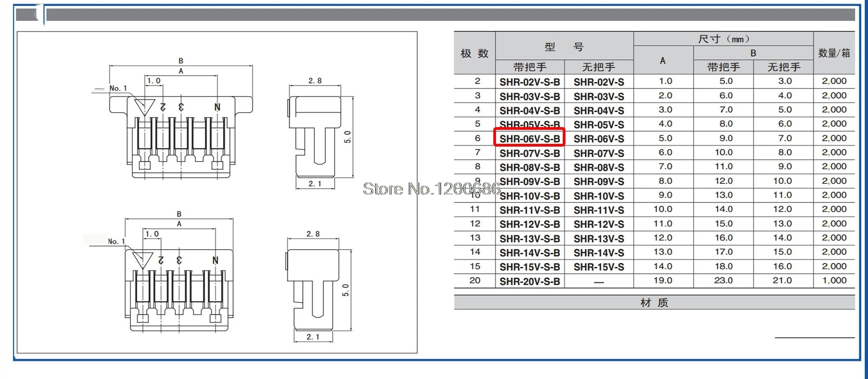Viewport: 868px width, 379px height.
Task: Select the SHR-03V-S-B model cell
Action: tap(530, 97)
